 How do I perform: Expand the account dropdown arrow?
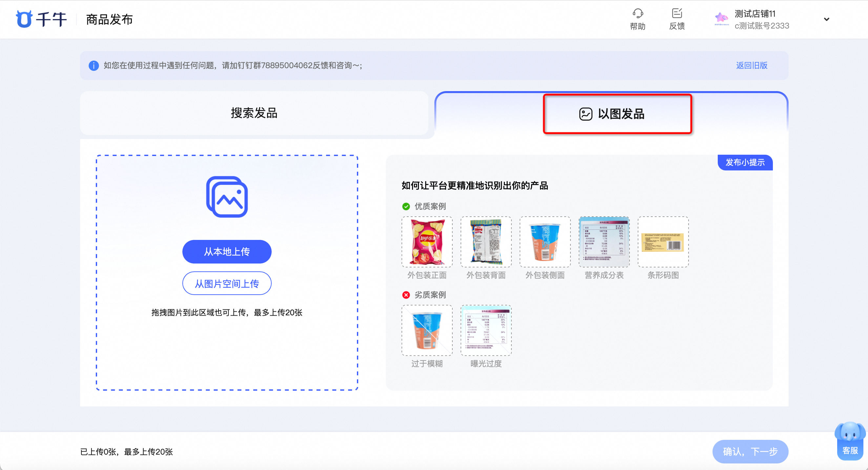(x=826, y=19)
